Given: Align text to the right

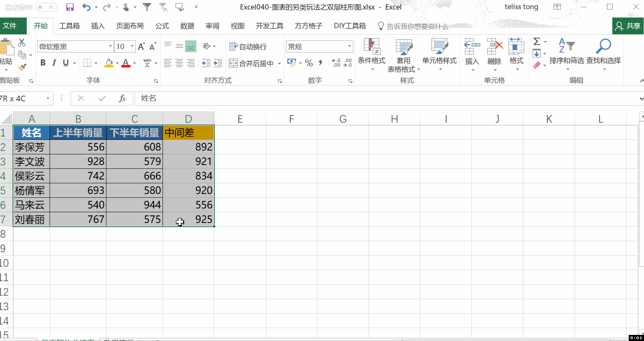Looking at the screenshot, I should (191, 63).
